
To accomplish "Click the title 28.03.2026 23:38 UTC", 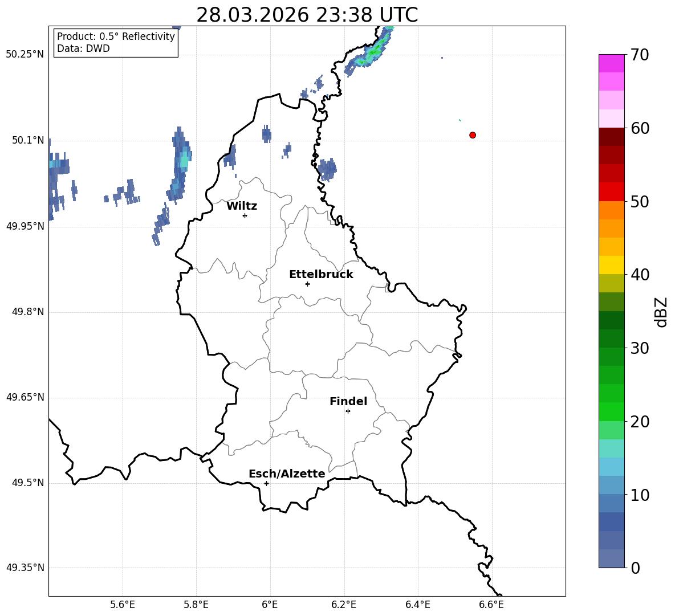I will pyautogui.click(x=307, y=15).
